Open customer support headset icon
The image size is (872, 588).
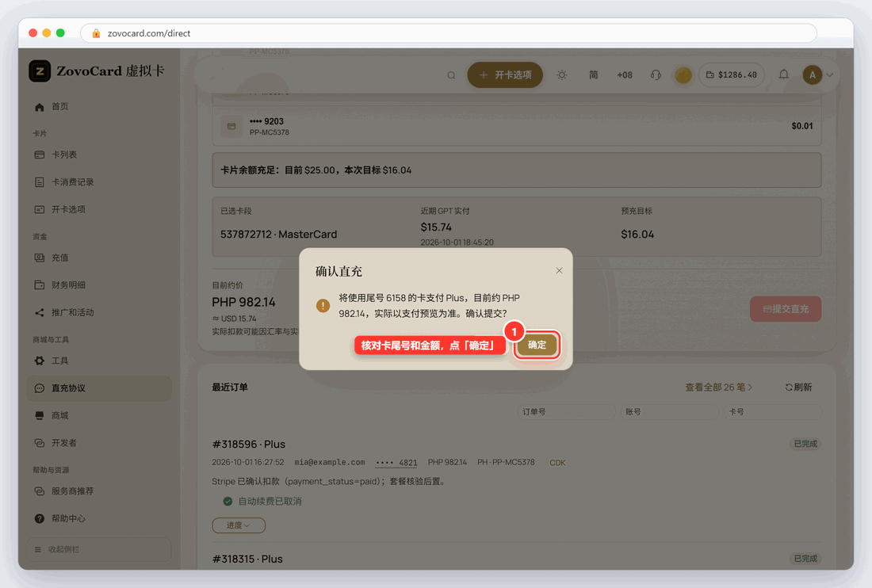coord(656,75)
